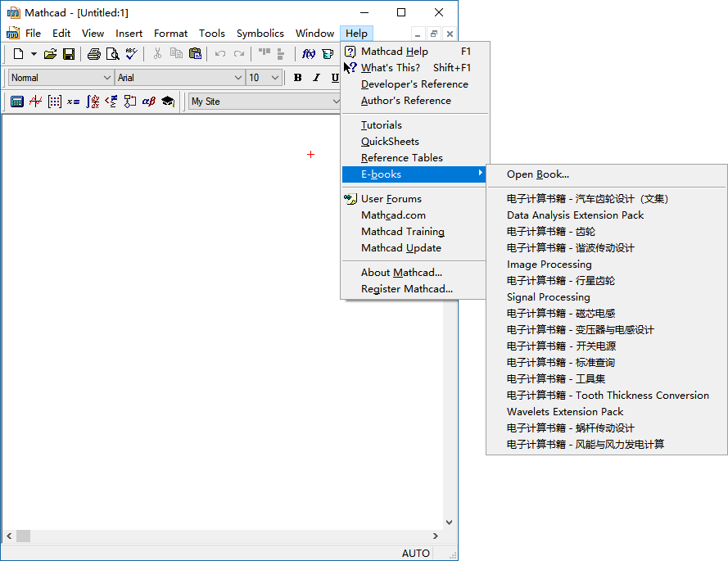Click the Print icon in the toolbar

tap(94, 54)
